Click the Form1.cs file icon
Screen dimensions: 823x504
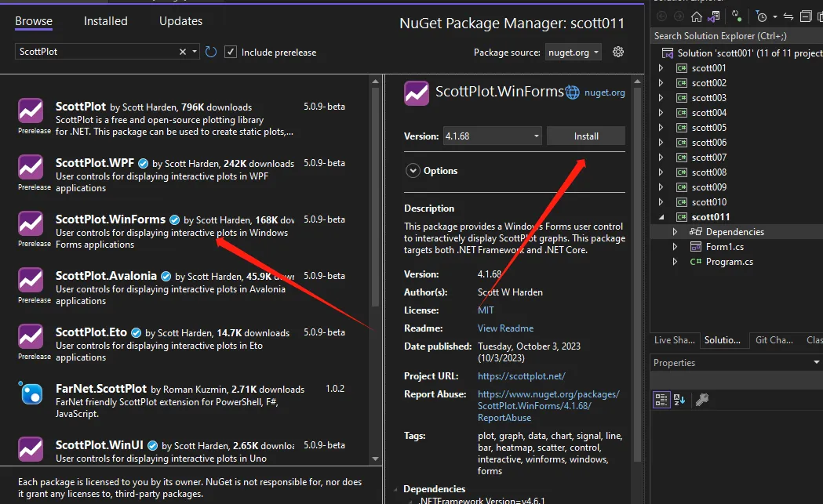[x=695, y=246]
